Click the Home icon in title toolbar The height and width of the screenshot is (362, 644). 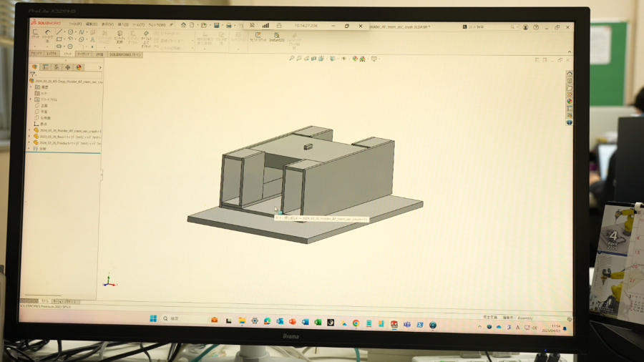point(183,25)
